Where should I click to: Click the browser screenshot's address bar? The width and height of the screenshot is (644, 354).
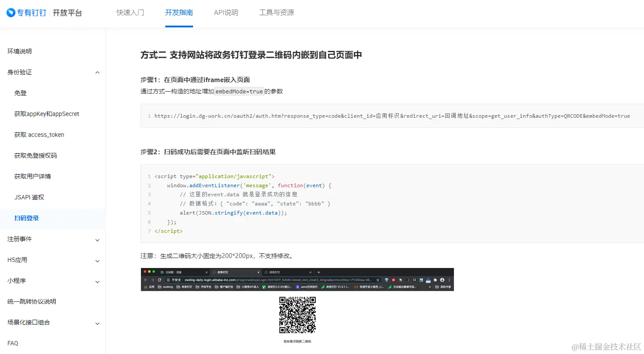[x=274, y=280]
